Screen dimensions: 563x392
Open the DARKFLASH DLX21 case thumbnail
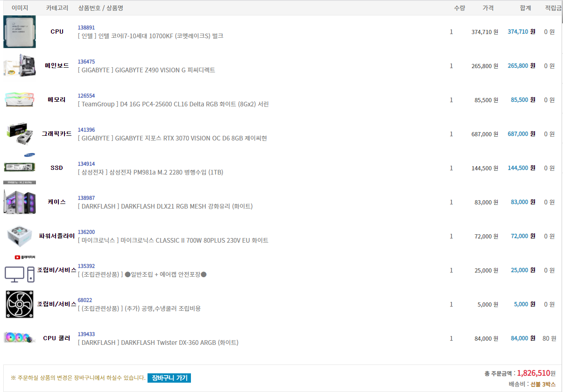coord(20,202)
